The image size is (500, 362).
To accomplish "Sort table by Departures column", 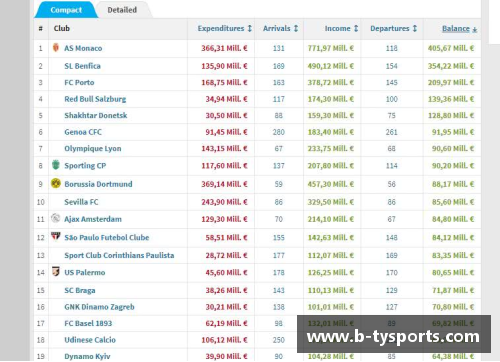I will 394,28.
